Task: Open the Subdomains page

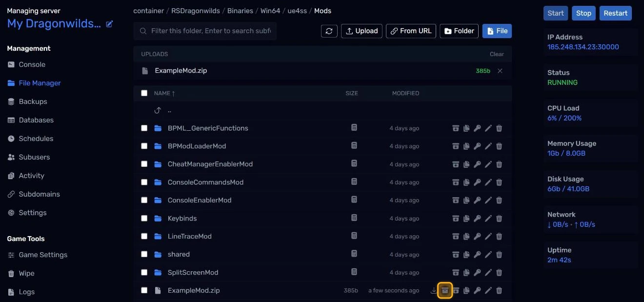Action: click(x=39, y=194)
